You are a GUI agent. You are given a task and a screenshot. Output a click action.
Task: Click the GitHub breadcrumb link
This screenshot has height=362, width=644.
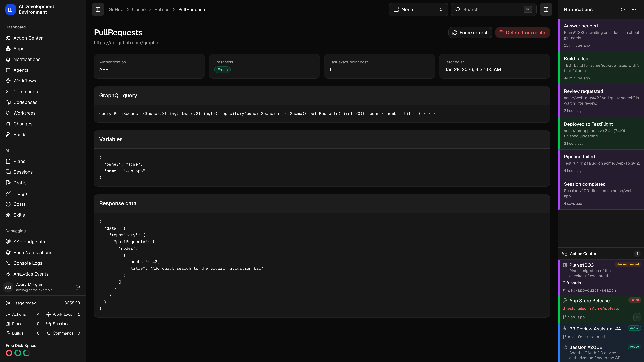(x=116, y=10)
